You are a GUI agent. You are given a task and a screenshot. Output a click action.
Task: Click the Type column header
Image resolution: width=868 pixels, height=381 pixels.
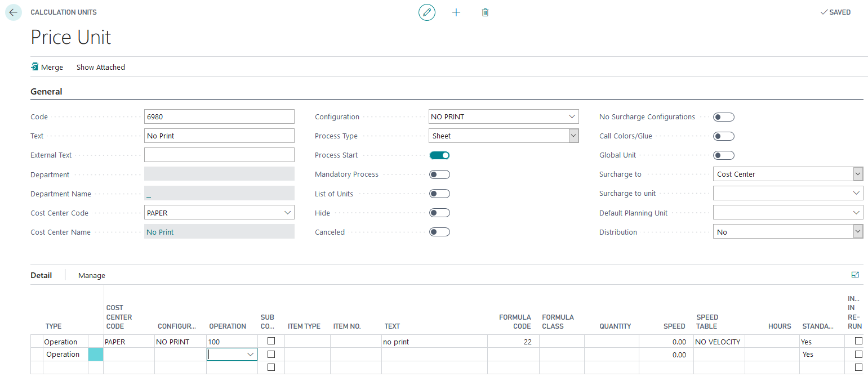coord(54,326)
